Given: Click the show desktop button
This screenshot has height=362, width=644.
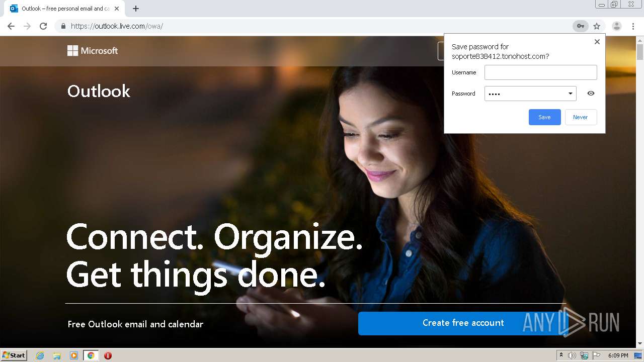Looking at the screenshot, I should click(x=638, y=355).
